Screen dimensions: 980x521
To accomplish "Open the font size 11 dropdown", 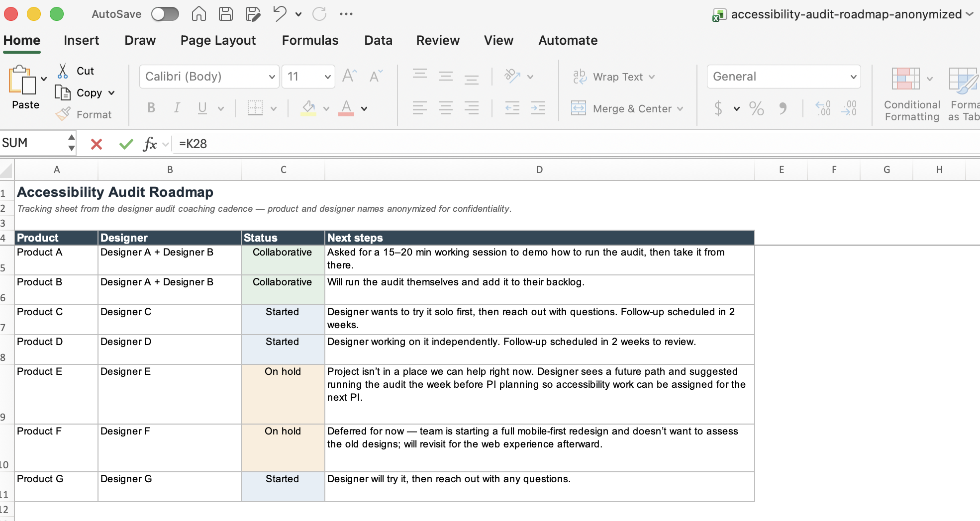I will point(327,77).
